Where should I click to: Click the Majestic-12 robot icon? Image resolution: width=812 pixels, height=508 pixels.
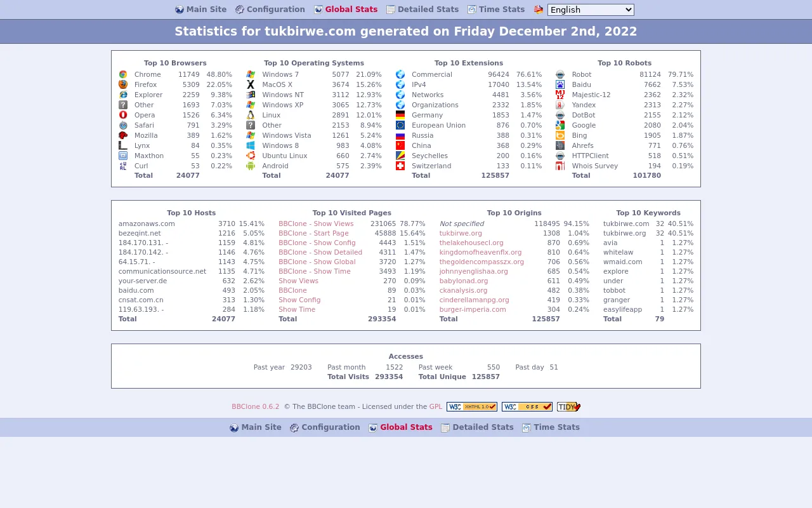tap(560, 95)
